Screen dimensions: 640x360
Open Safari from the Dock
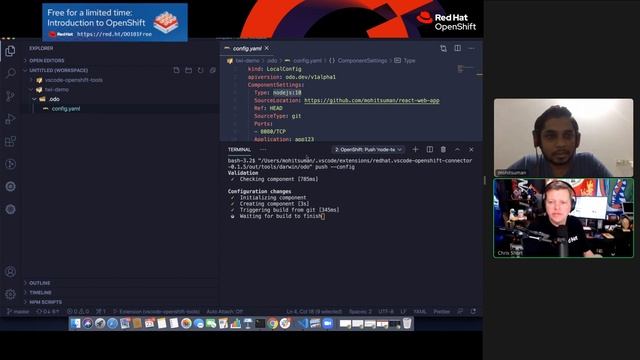[x=112, y=324]
